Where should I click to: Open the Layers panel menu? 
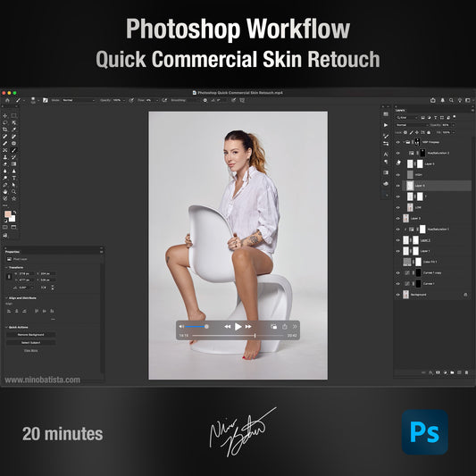[x=472, y=110]
